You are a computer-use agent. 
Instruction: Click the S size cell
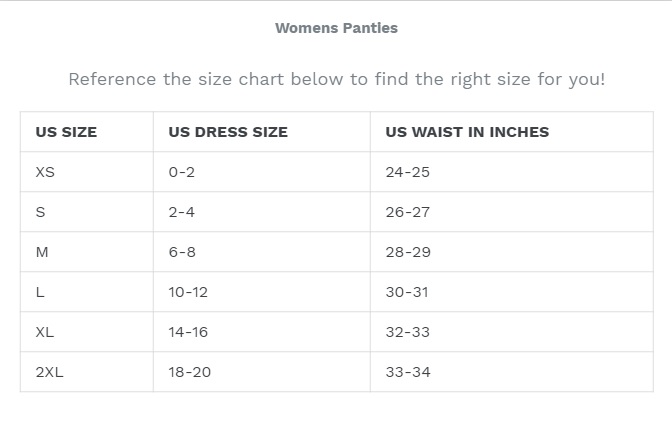click(41, 212)
